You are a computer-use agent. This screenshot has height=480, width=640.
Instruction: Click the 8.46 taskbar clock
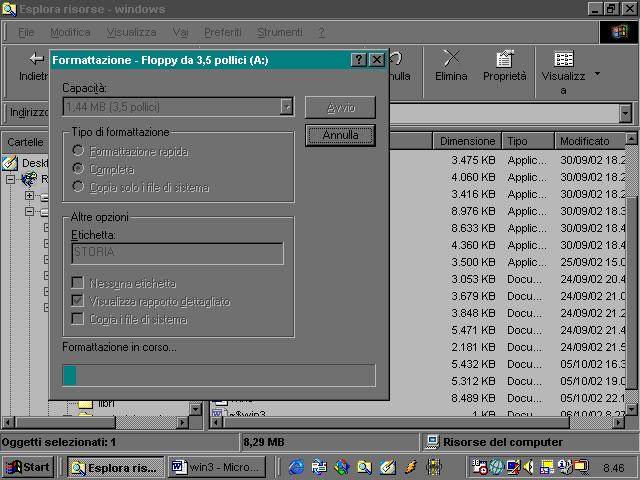point(613,467)
